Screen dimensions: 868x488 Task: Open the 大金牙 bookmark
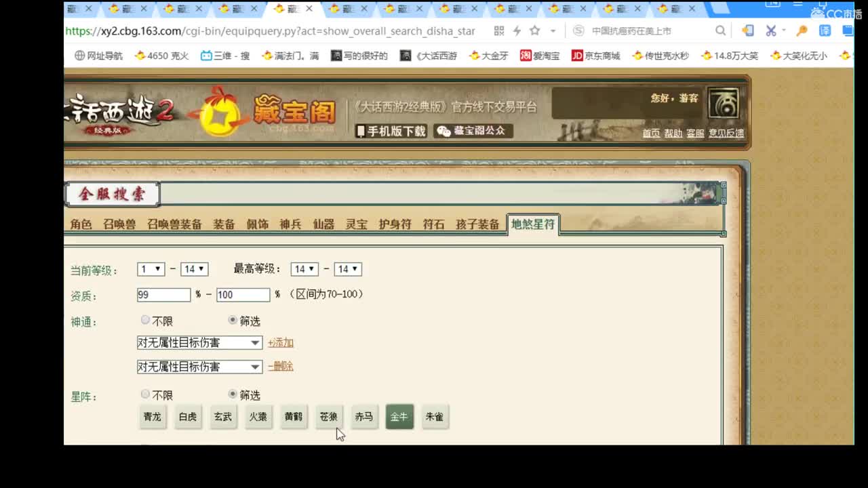pos(488,56)
